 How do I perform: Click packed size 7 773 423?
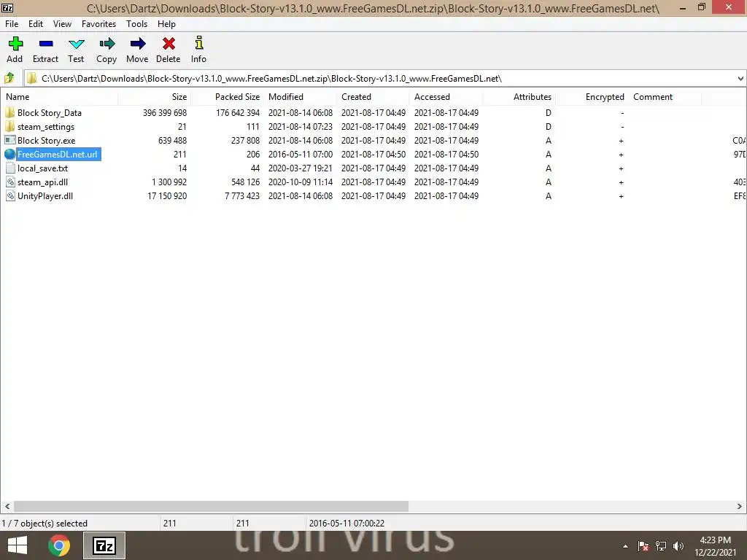tap(242, 195)
